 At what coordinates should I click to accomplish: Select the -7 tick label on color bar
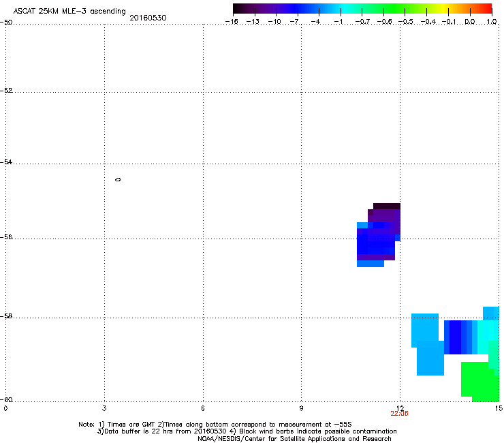coord(295,22)
